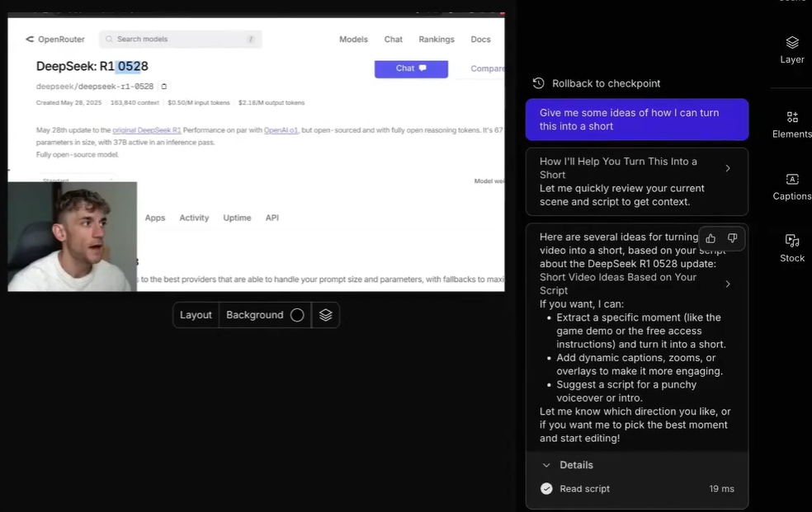
Task: Open the Elements panel icon
Action: click(792, 117)
